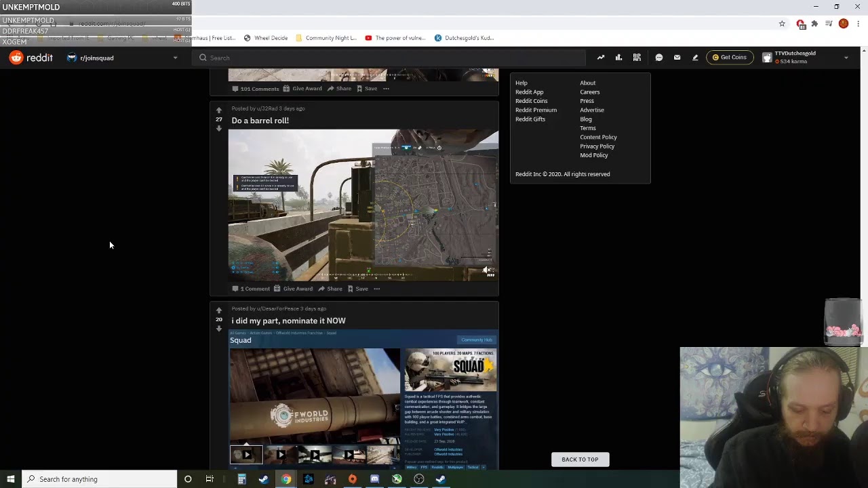868x488 pixels.
Task: Play the 'Do a barrel roll!' video thumbnail
Action: click(x=363, y=205)
